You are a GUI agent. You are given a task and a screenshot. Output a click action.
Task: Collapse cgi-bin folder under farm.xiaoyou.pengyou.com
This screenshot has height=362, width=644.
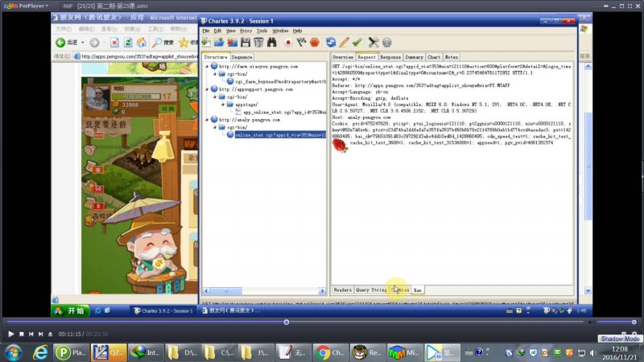(215, 74)
